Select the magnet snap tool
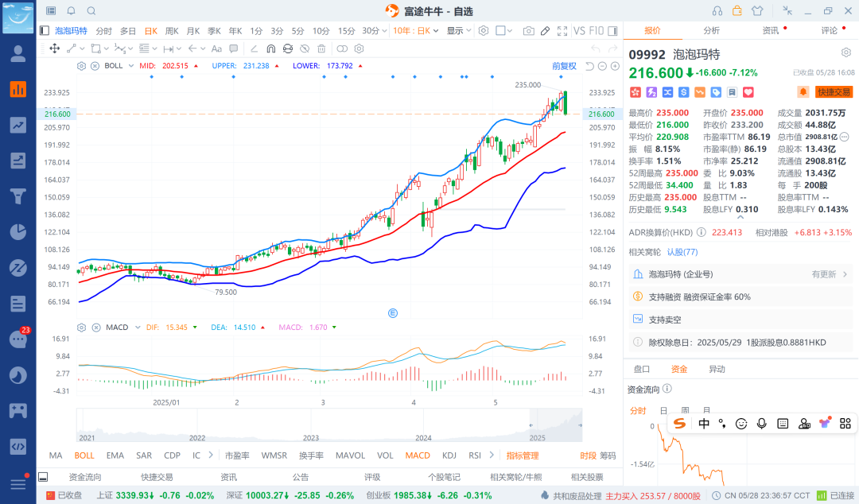 [x=270, y=48]
